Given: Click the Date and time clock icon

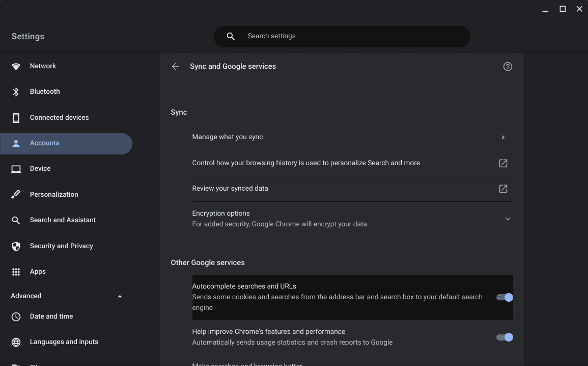Looking at the screenshot, I should click(x=16, y=317).
